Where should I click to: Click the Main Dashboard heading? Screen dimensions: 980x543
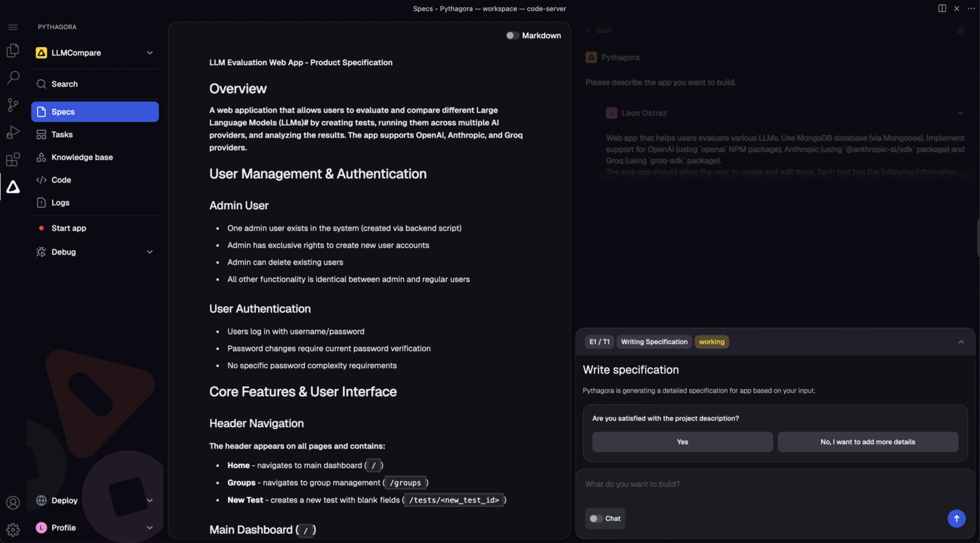click(x=262, y=530)
